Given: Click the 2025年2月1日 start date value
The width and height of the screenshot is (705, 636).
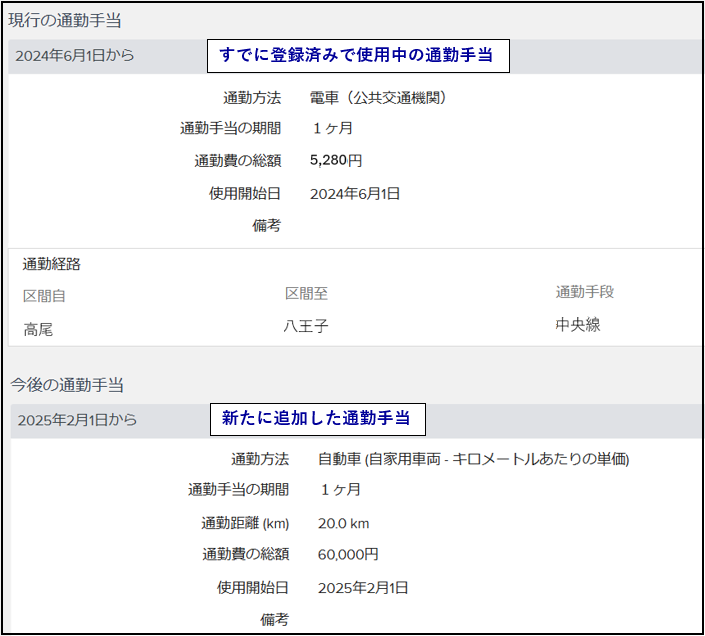Looking at the screenshot, I should pos(363,588).
